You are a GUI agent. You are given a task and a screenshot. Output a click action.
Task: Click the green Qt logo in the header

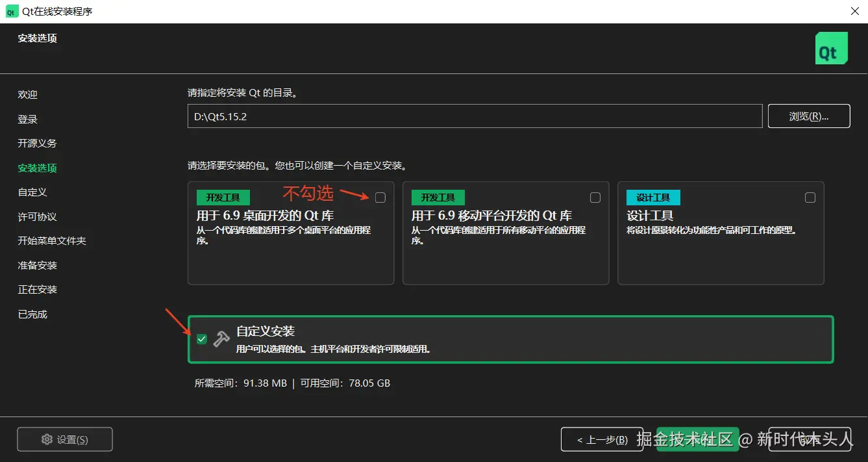click(x=831, y=48)
